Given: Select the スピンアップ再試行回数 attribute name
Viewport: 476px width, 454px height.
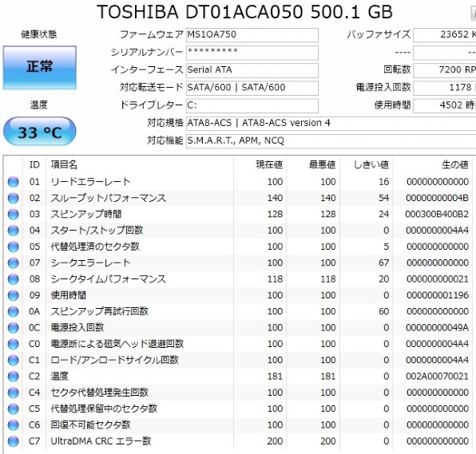Looking at the screenshot, I should (x=100, y=311).
